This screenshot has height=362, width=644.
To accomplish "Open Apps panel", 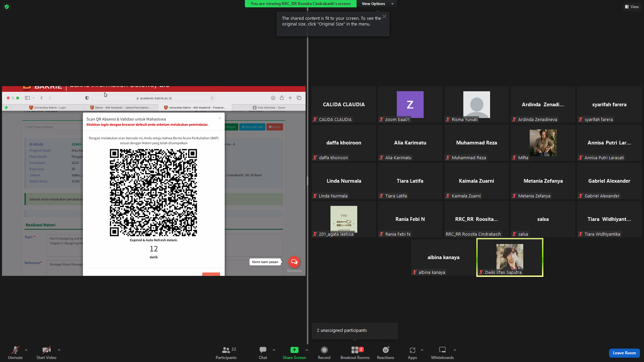I will click(x=412, y=353).
